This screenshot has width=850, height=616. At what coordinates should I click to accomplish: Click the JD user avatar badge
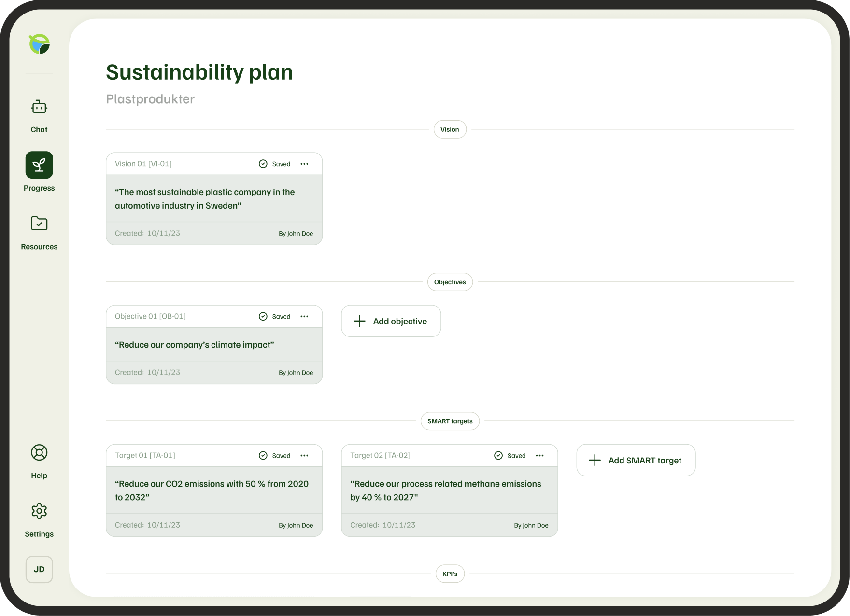pos(39,569)
